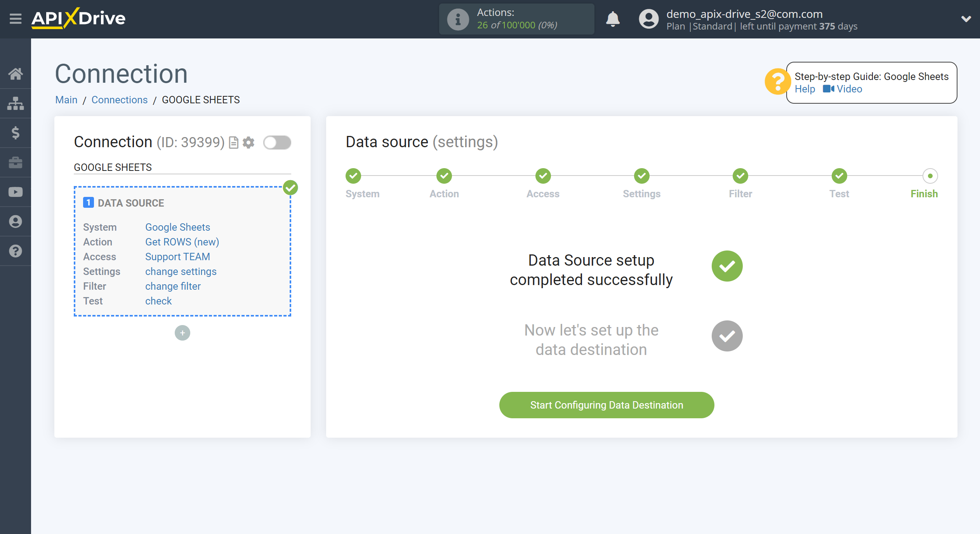Select the Connections breadcrumb link

[119, 99]
